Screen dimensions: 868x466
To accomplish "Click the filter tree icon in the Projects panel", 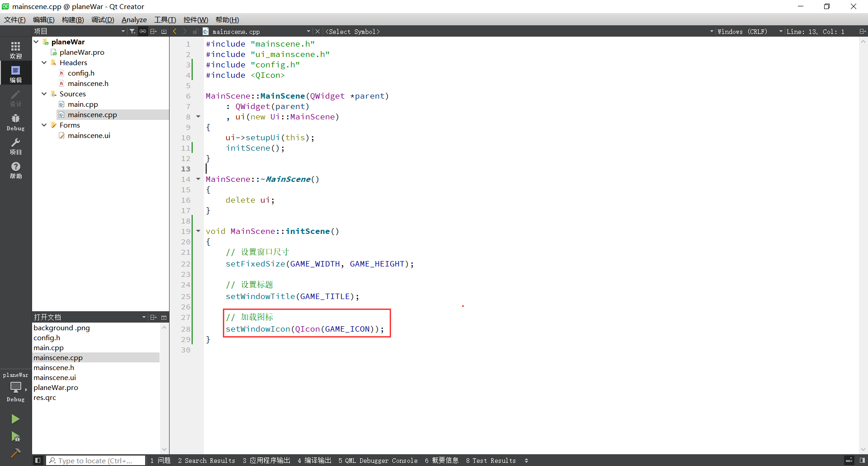I will pyautogui.click(x=132, y=31).
